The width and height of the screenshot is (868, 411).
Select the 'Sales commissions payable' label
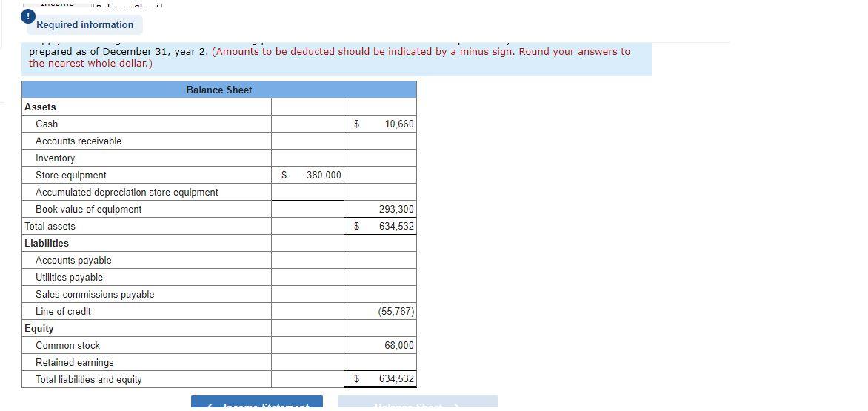(96, 294)
